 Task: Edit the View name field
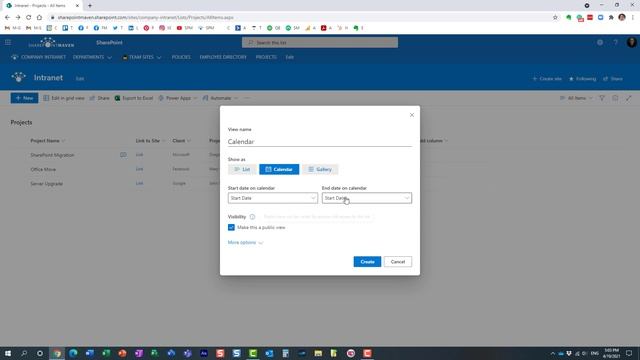click(320, 142)
